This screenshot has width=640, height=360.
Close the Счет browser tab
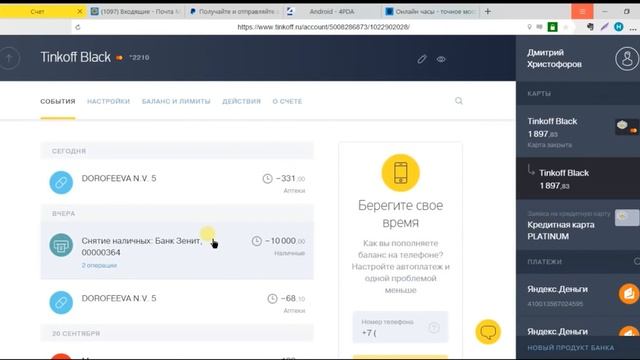tap(80, 12)
